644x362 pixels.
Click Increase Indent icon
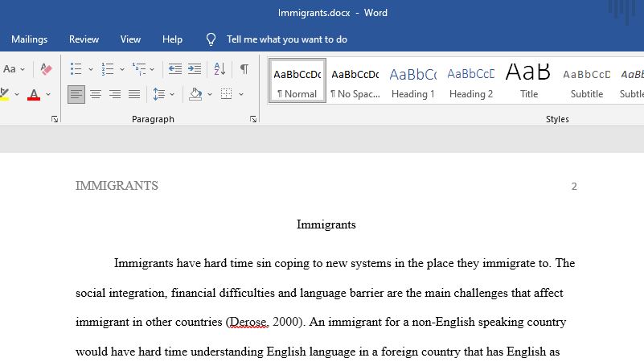[195, 69]
